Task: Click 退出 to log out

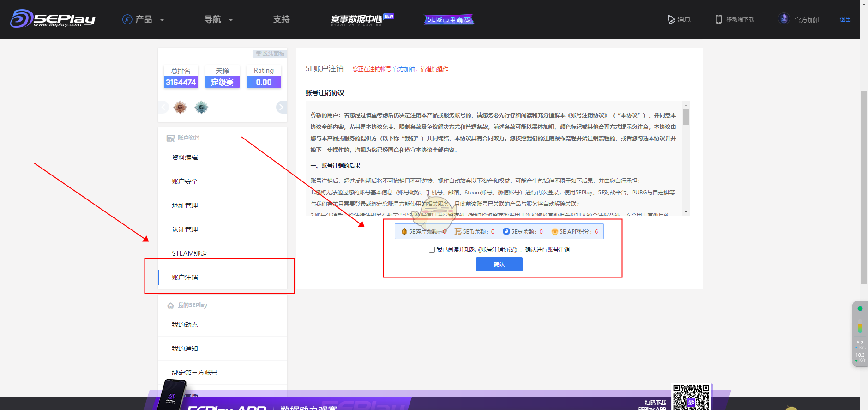Action: [x=845, y=19]
